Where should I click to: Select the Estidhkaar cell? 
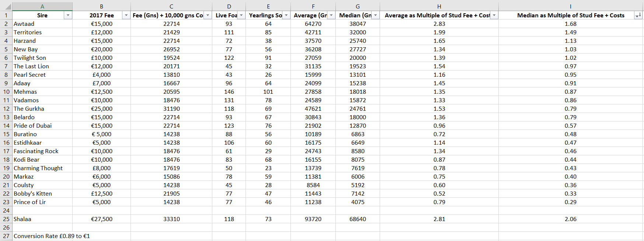click(42, 142)
